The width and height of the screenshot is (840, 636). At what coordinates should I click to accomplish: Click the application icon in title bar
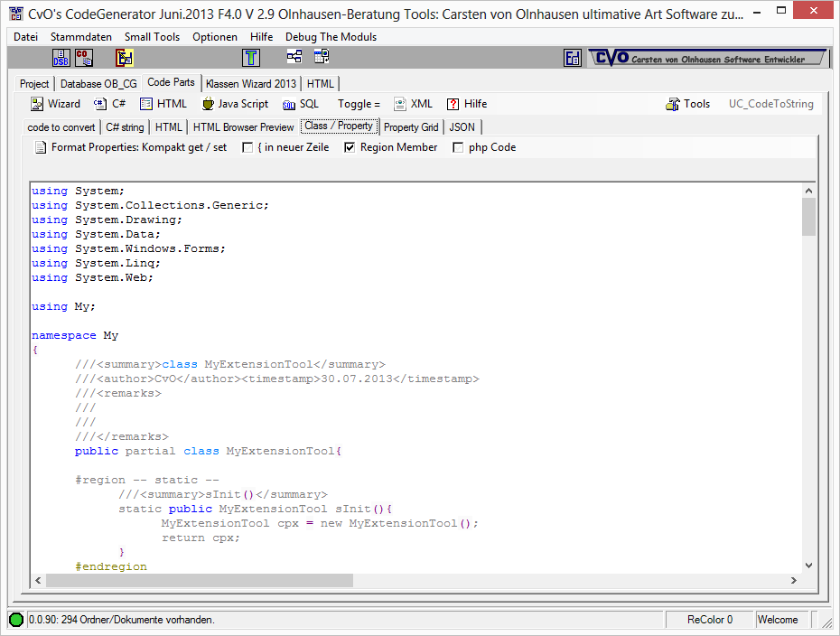click(16, 14)
